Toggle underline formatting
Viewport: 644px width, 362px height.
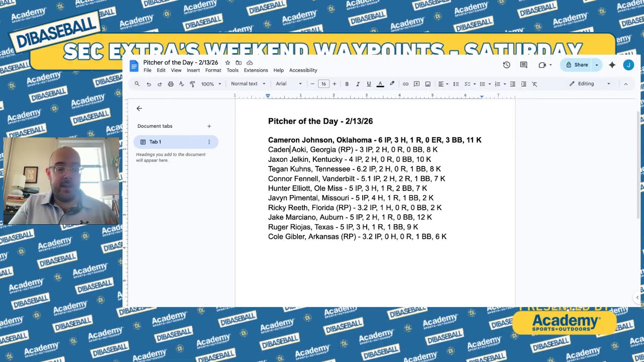[369, 84]
